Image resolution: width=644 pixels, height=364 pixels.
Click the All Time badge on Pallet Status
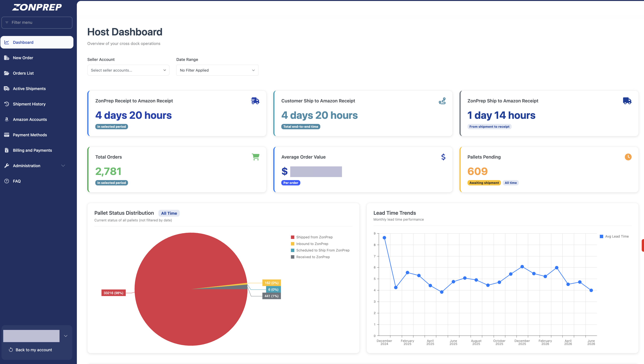(169, 213)
